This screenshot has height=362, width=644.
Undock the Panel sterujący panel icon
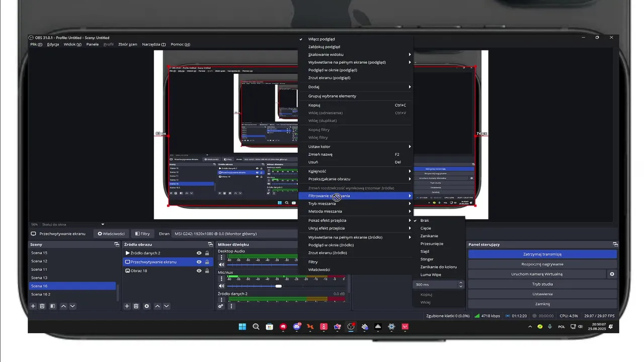(615, 244)
